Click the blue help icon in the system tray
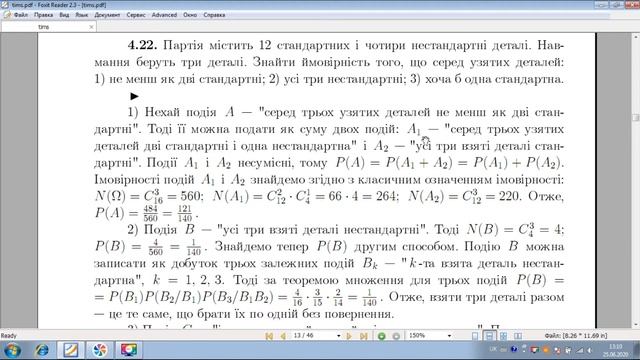The height and width of the screenshot is (360, 640). 514,349
